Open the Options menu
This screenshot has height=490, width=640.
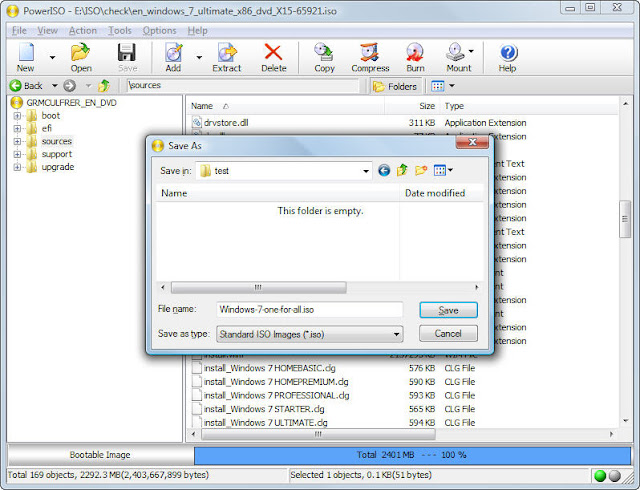(159, 31)
